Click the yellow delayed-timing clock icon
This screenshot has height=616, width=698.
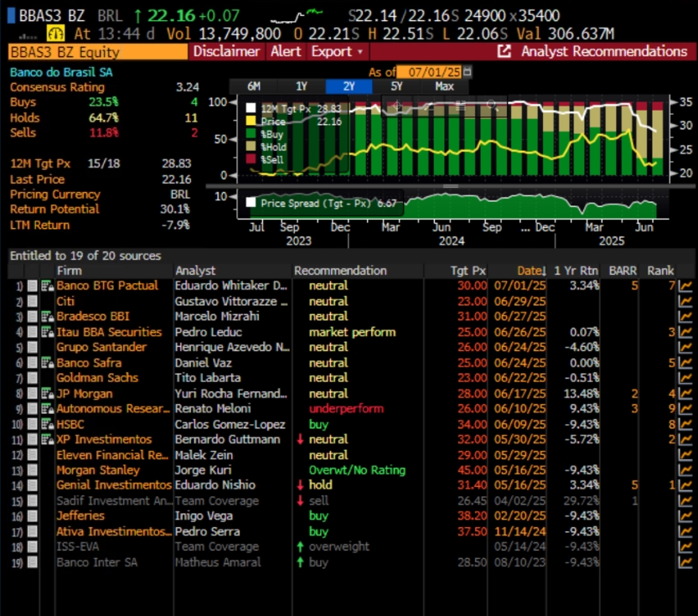(55, 34)
